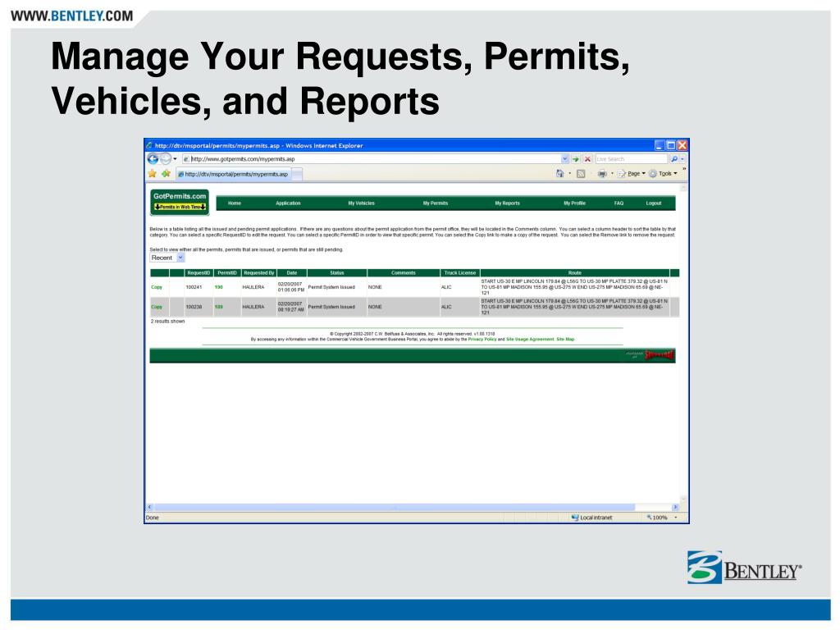This screenshot has width=840, height=630.
Task: Open My Permits navigation item
Action: [x=436, y=203]
